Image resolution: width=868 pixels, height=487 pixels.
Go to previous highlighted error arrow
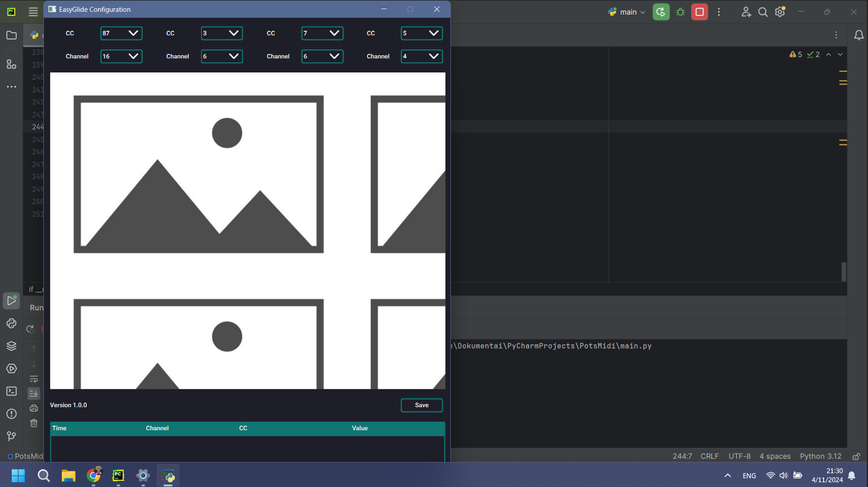828,55
